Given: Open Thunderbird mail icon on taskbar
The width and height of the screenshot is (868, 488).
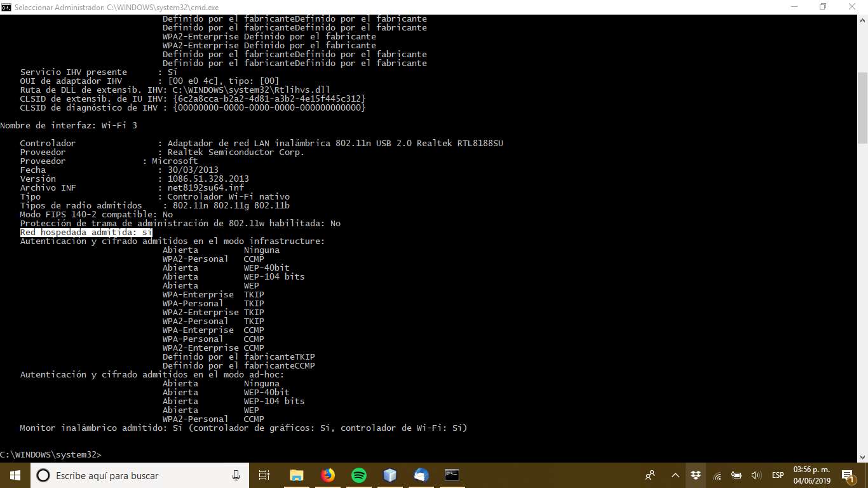Looking at the screenshot, I should [x=421, y=475].
